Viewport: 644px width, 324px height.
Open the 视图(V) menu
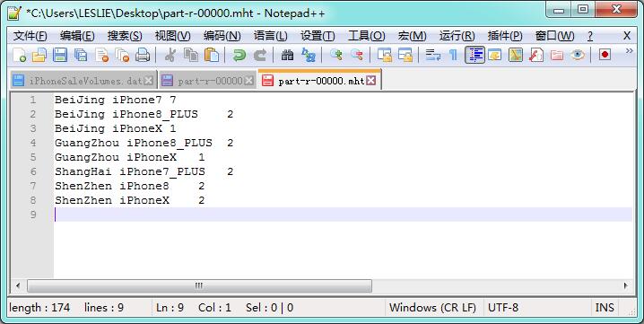click(x=172, y=36)
